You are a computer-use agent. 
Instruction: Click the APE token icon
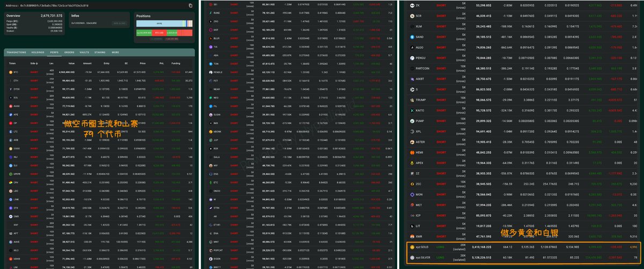(x=10, y=114)
